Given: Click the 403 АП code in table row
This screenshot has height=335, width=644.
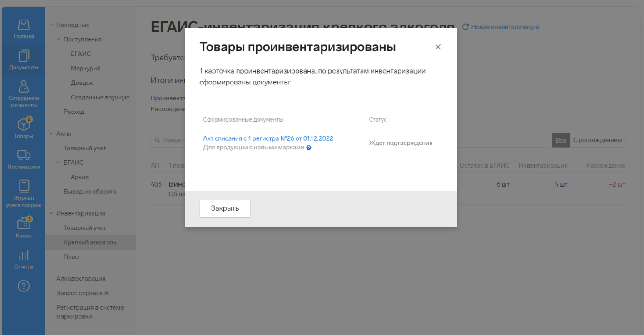Looking at the screenshot, I should click(x=156, y=185).
